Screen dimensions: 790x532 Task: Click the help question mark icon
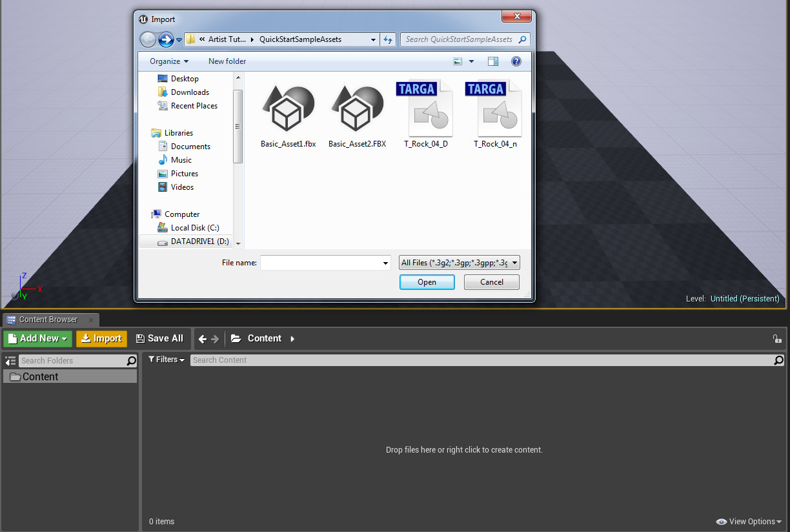tap(516, 61)
